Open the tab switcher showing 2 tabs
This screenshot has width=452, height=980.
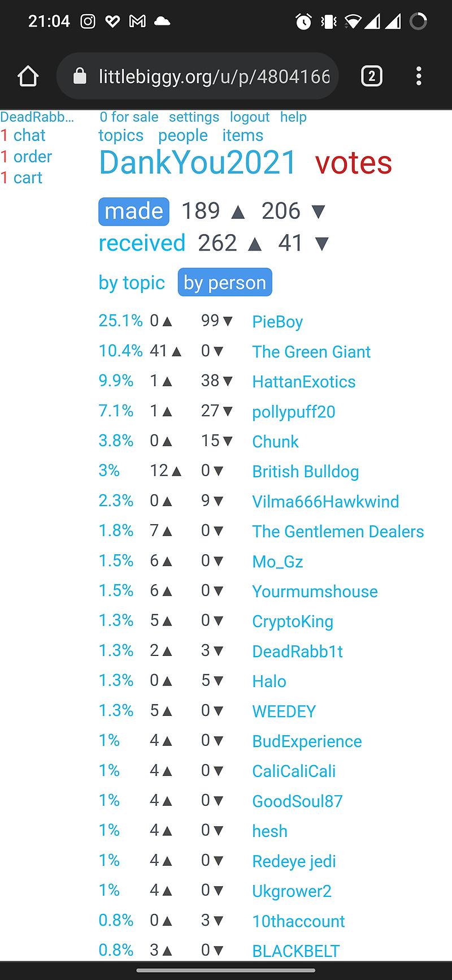point(371,76)
